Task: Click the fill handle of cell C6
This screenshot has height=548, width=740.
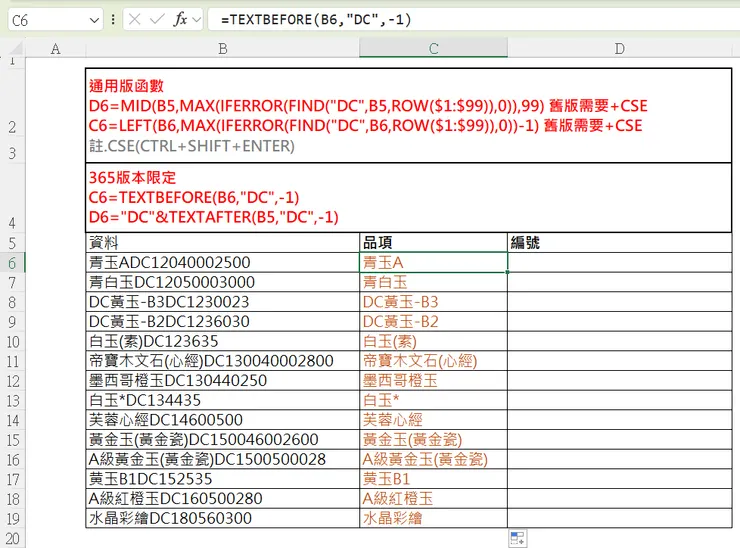Action: point(507,272)
